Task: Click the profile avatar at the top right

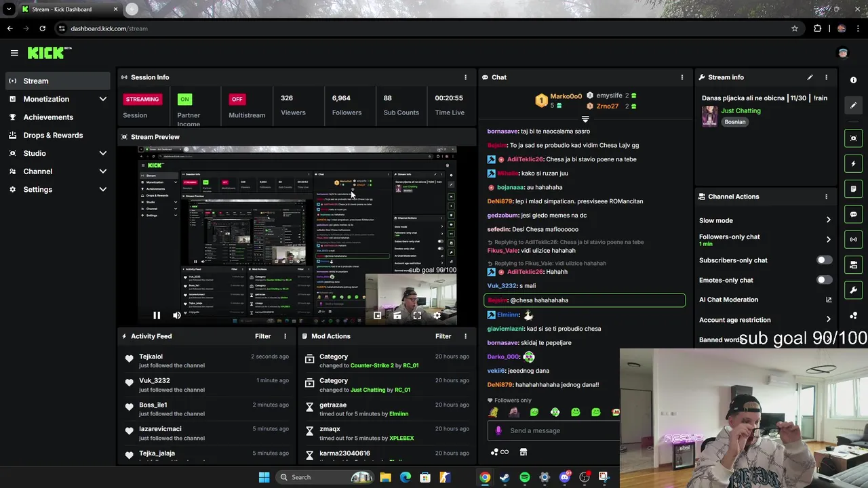Action: point(843,53)
